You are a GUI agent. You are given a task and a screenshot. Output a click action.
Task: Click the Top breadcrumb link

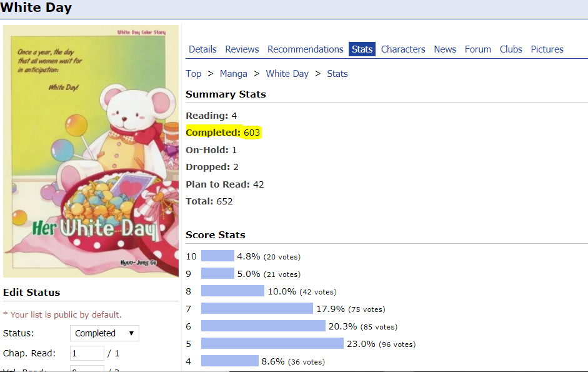(194, 74)
